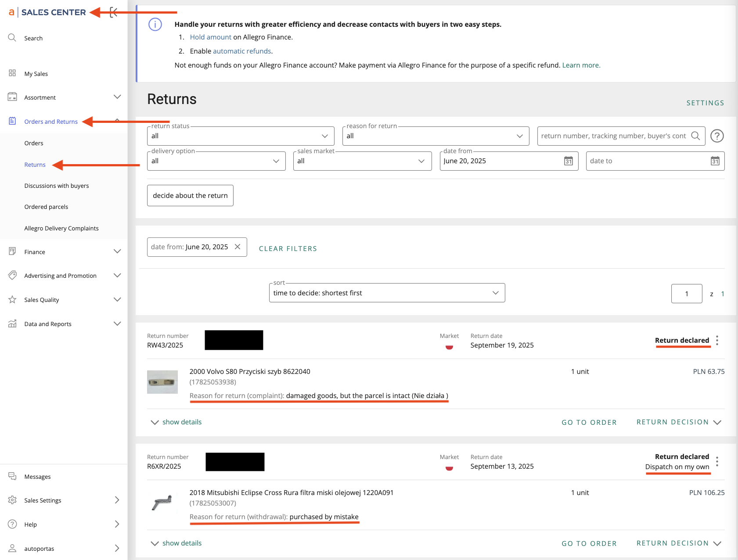The height and width of the screenshot is (560, 738).
Task: Click the Data and Reports chart icon
Action: pyautogui.click(x=12, y=324)
